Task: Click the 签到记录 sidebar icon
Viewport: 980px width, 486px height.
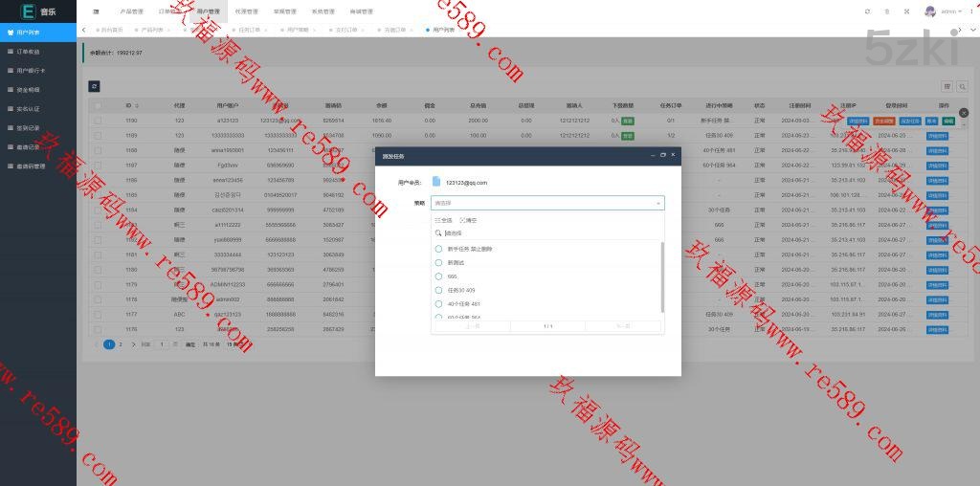Action: tap(11, 128)
